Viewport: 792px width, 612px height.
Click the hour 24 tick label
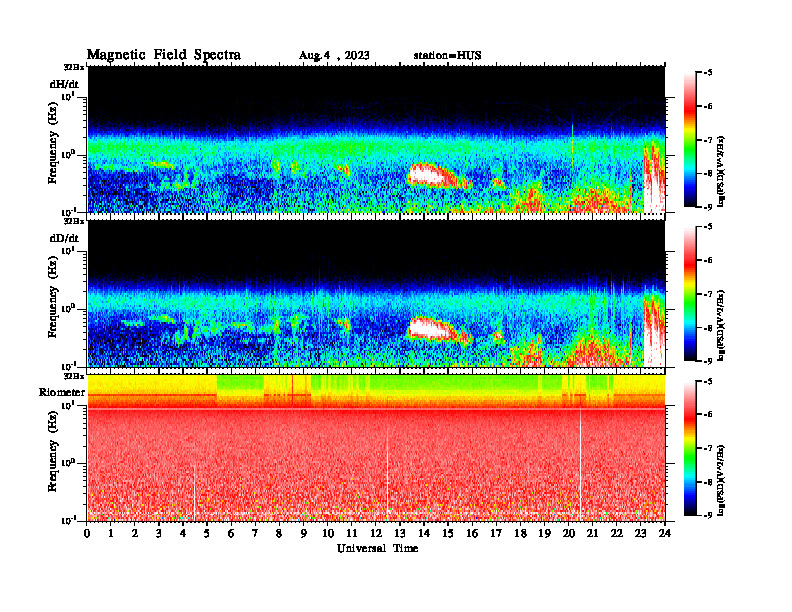coord(665,533)
